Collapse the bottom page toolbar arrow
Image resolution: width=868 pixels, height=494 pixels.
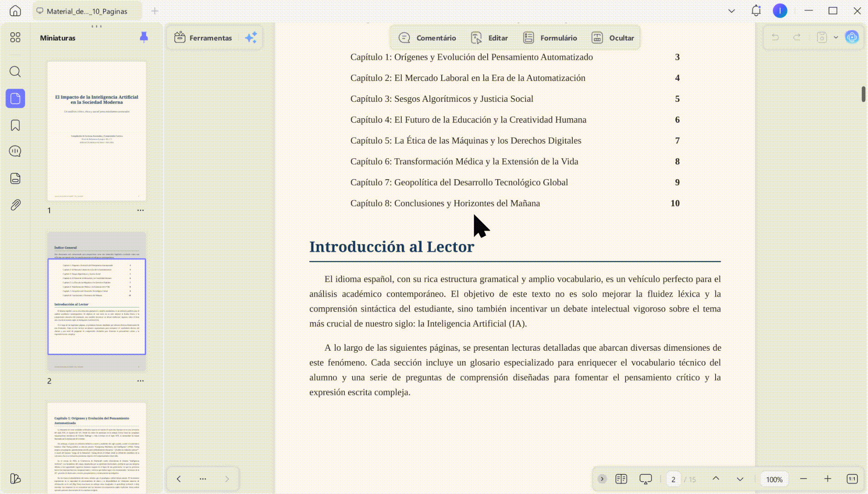coord(602,479)
